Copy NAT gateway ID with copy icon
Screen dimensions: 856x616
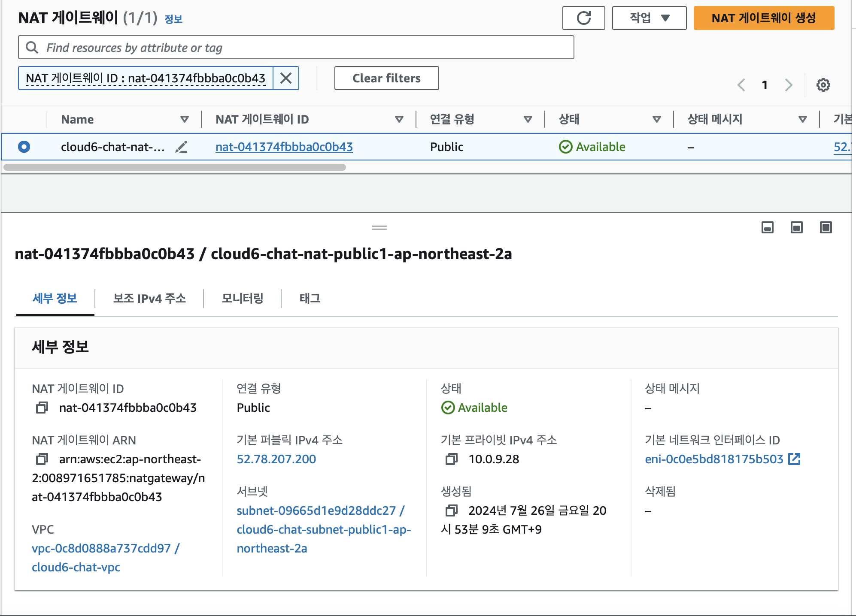(42, 408)
